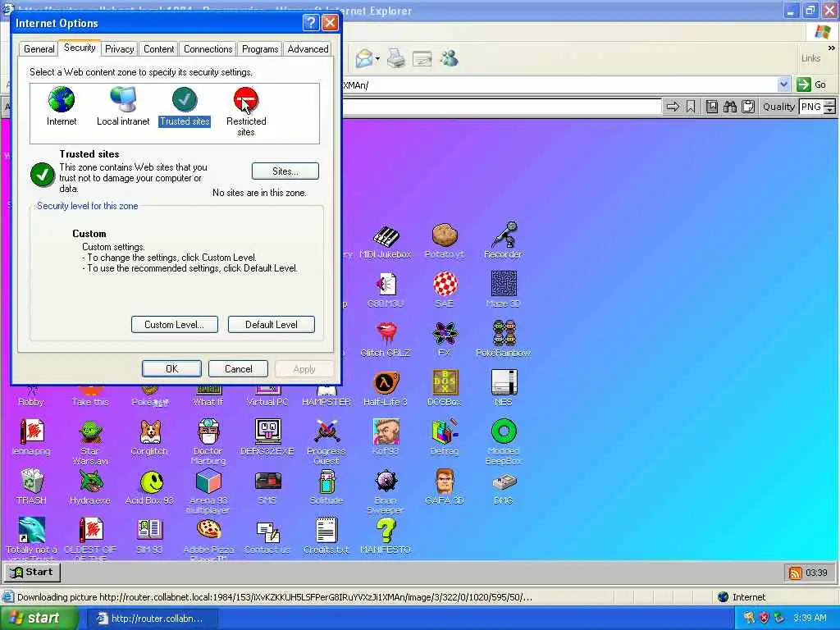Select the Trusted sites zone icon

point(185,99)
